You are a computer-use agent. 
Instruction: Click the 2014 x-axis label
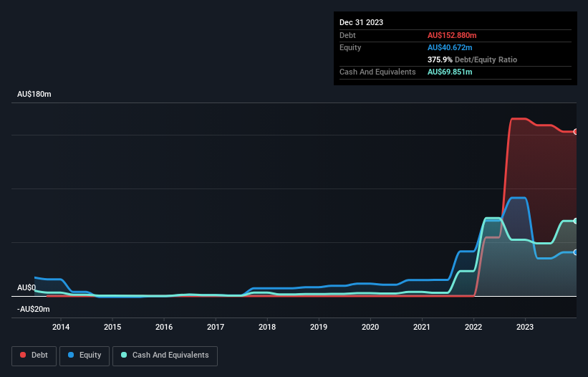point(61,327)
